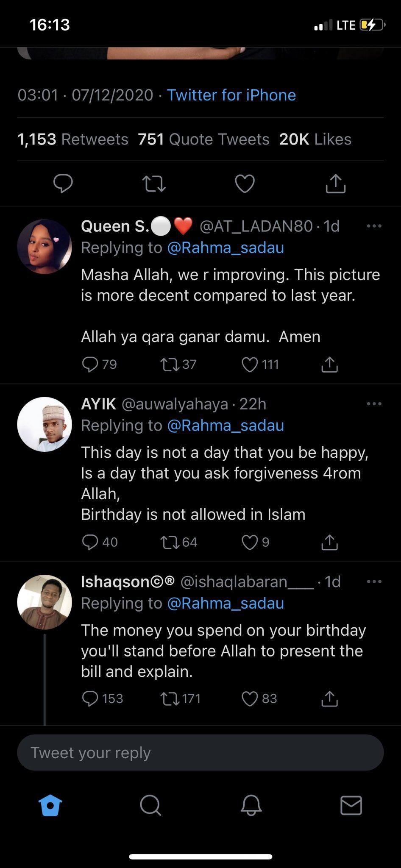The image size is (401, 868).
Task: Open more options for Ishaqson's reply
Action: click(x=374, y=581)
